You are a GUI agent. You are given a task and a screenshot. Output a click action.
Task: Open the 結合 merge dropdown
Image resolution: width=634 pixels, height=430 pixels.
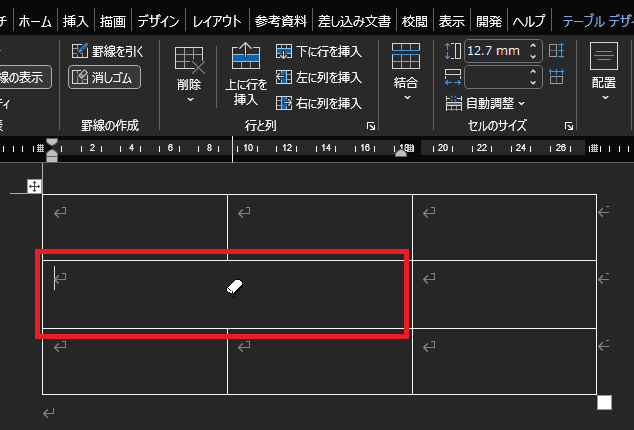point(406,72)
